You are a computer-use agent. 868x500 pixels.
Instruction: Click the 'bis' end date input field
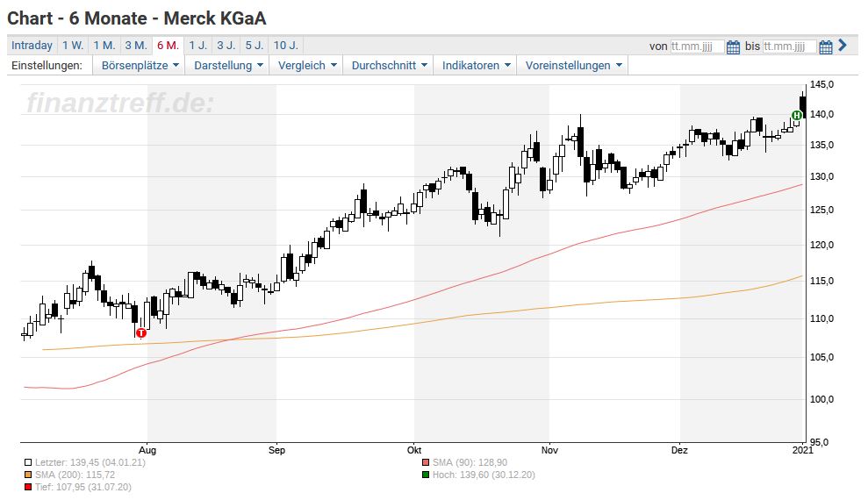point(789,46)
